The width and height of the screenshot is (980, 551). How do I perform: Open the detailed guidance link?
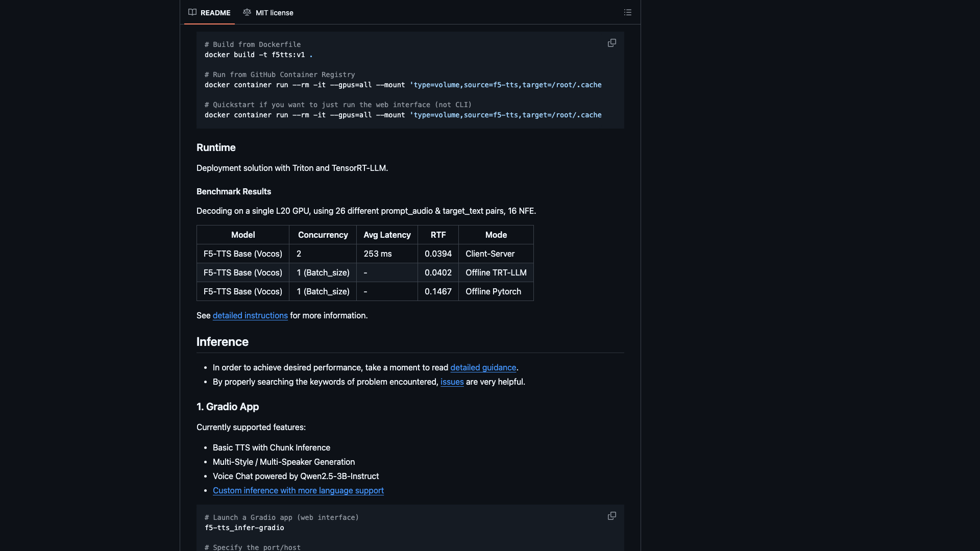pyautogui.click(x=483, y=367)
